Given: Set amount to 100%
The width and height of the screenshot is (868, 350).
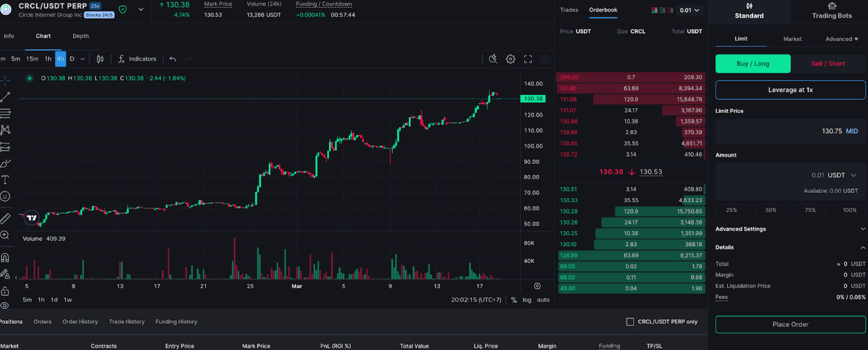Looking at the screenshot, I should 850,210.
